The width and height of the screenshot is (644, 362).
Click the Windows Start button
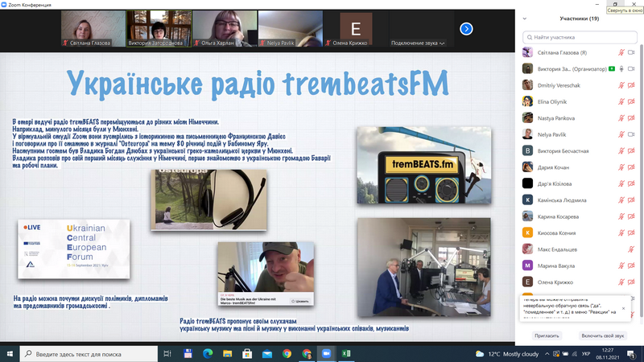tap(9, 353)
